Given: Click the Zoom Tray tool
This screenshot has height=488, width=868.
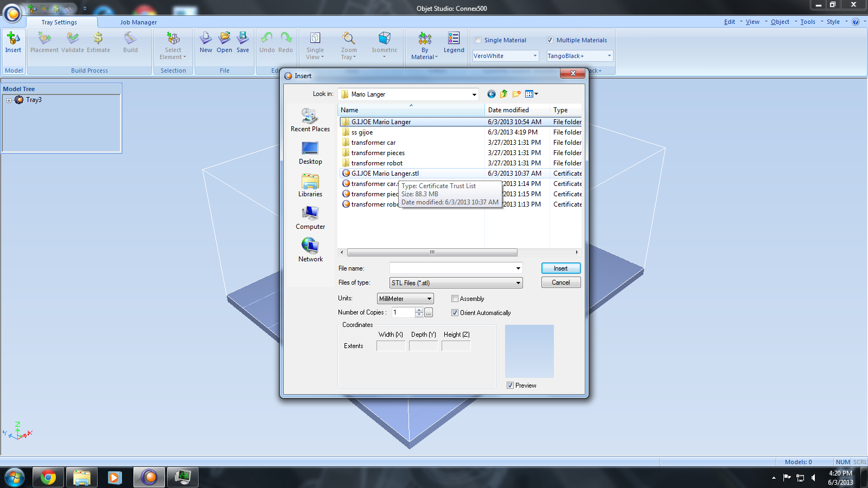Looking at the screenshot, I should 349,46.
